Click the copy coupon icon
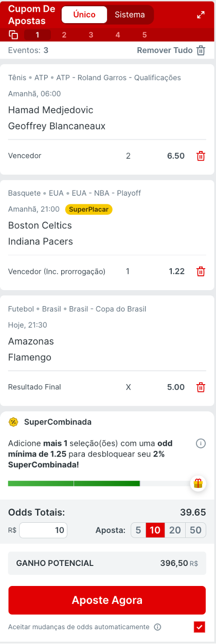The image size is (216, 644). (13, 35)
